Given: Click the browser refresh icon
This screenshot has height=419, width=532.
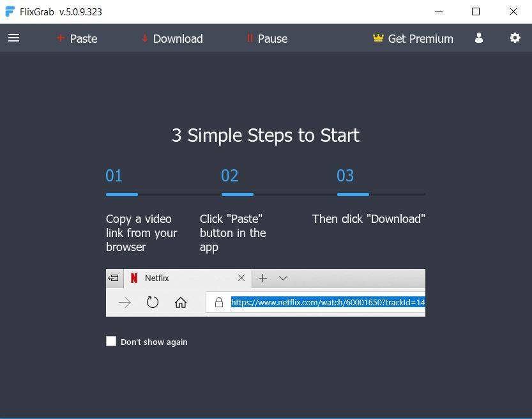Looking at the screenshot, I should click(152, 302).
